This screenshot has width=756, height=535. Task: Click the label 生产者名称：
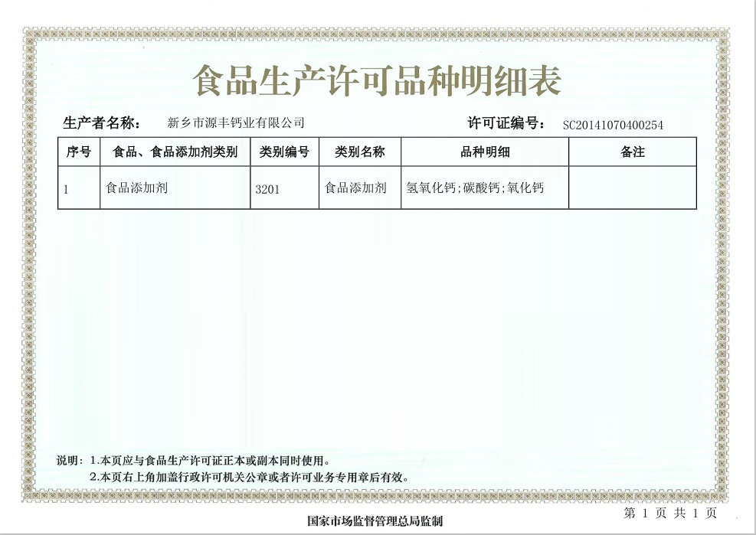coord(103,123)
